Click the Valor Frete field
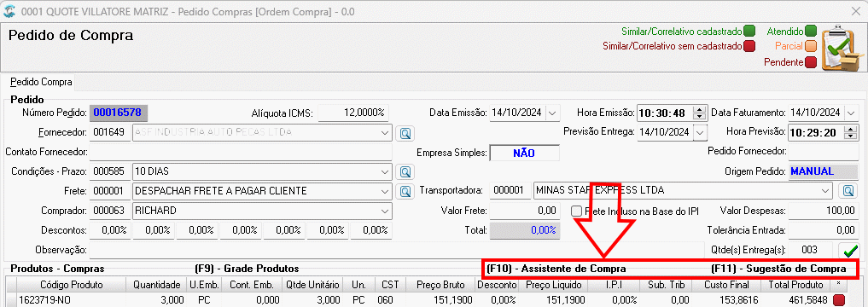 tap(524, 211)
